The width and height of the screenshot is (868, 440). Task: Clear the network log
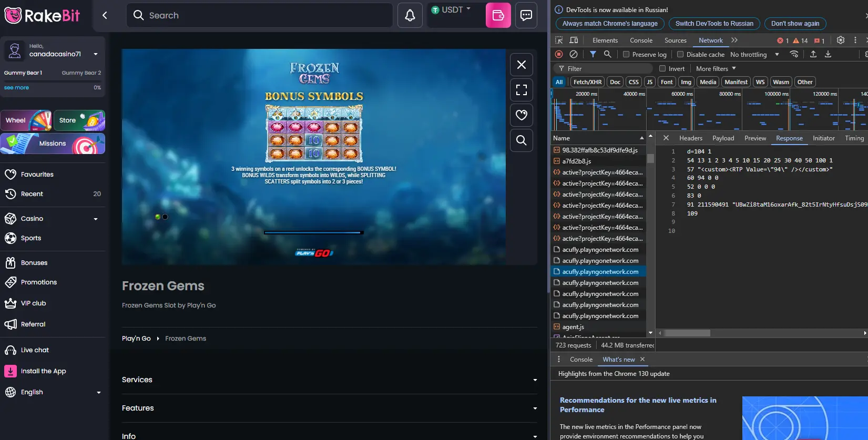[574, 54]
